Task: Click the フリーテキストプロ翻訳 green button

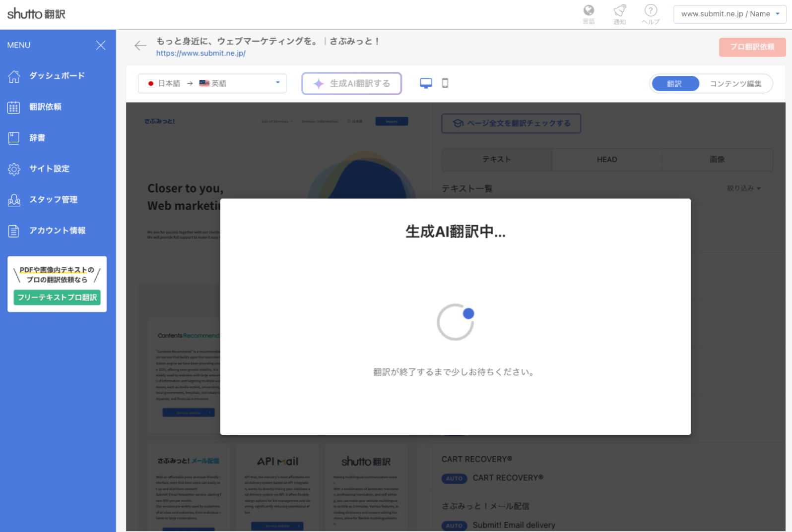Action: coord(57,297)
